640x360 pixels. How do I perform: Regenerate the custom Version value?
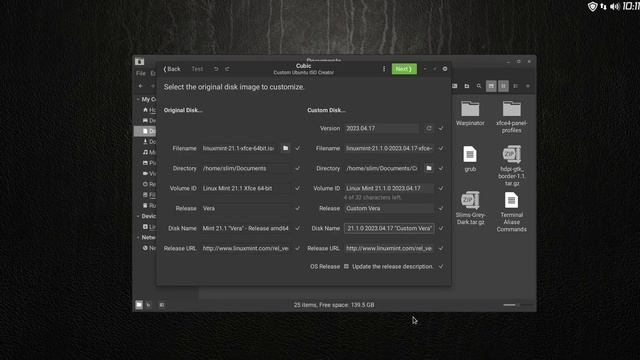(x=429, y=128)
